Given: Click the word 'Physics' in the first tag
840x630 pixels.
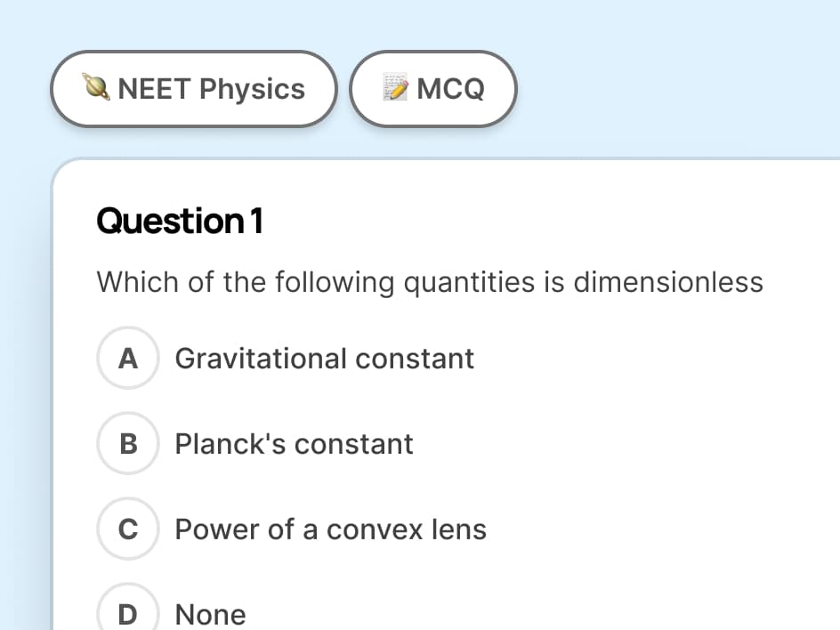Looking at the screenshot, I should tap(252, 90).
